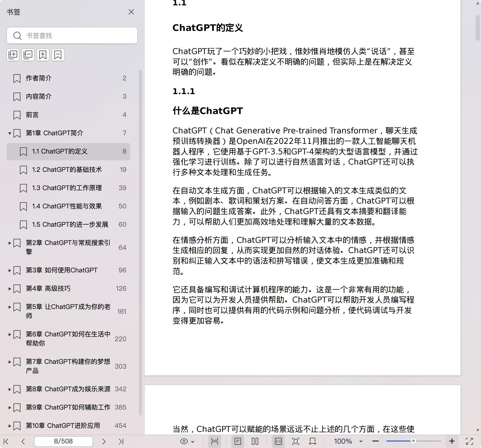This screenshot has width=481, height=448.
Task: Select single page view
Action: click(238, 441)
